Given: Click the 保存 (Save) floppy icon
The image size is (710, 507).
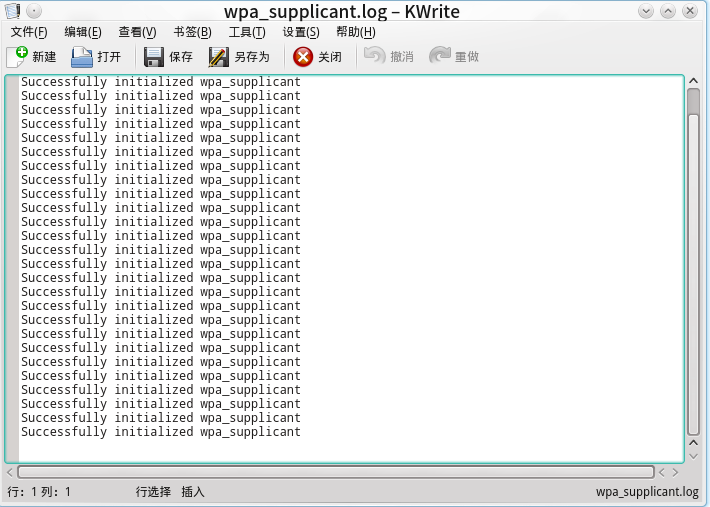Looking at the screenshot, I should point(154,57).
